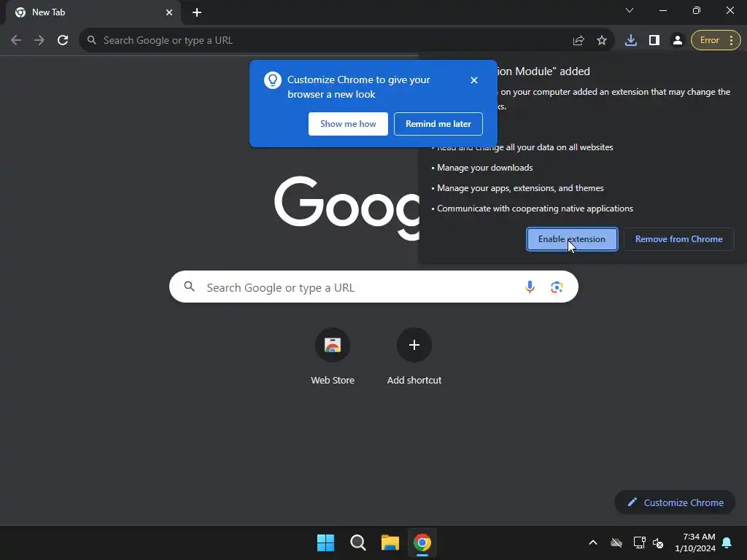The height and width of the screenshot is (560, 747).
Task: Dismiss the Customize Chrome tip popup
Action: click(x=473, y=80)
